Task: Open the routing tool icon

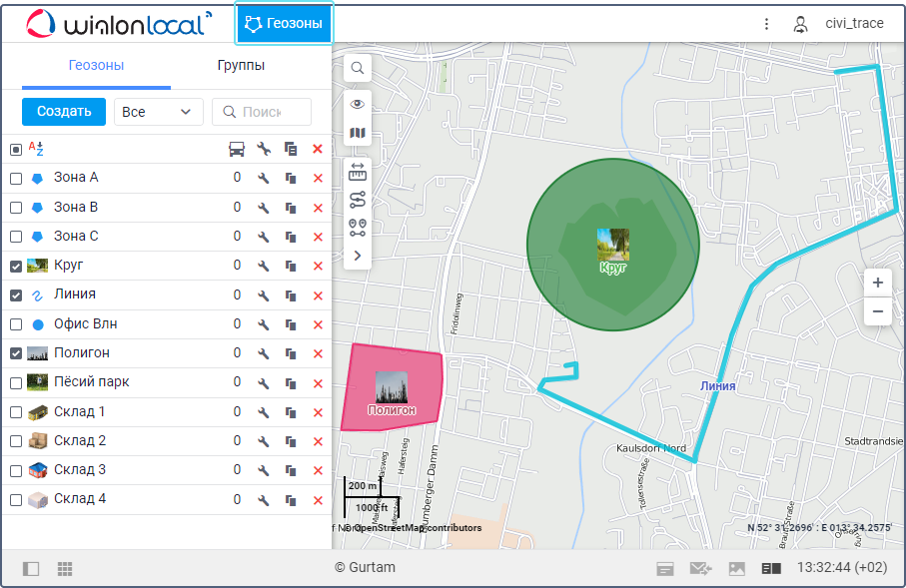Action: point(357,200)
